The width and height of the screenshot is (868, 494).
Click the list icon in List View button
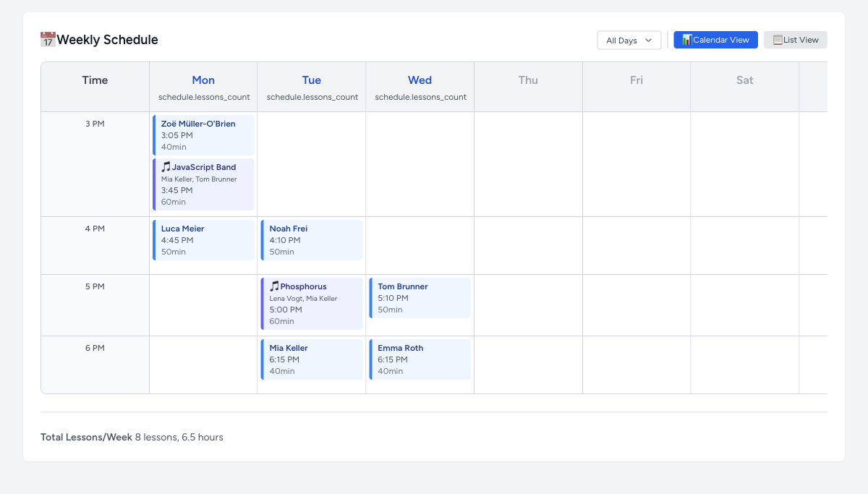(778, 40)
